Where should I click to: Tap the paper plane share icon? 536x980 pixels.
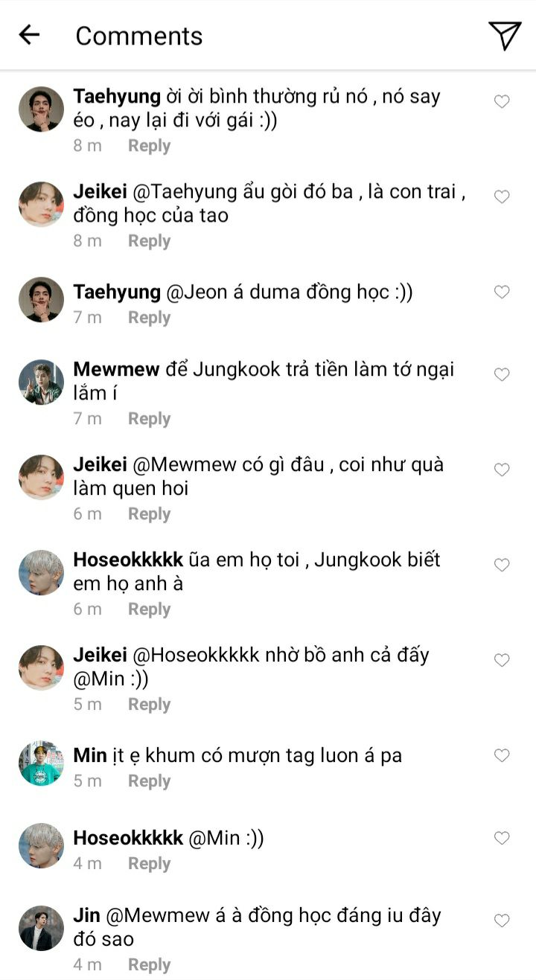tap(504, 35)
